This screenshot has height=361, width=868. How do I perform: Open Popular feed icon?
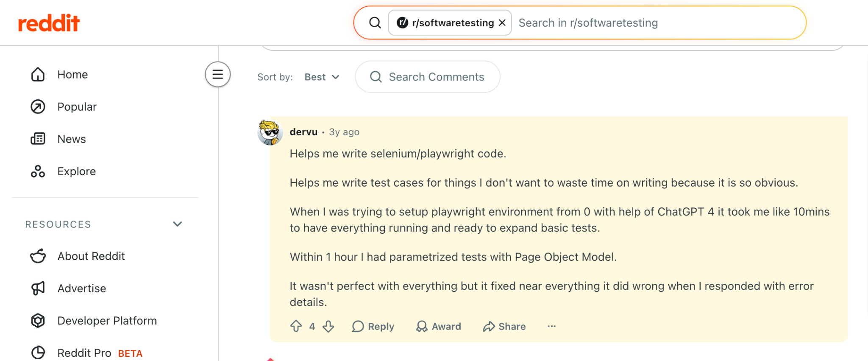pos(38,106)
